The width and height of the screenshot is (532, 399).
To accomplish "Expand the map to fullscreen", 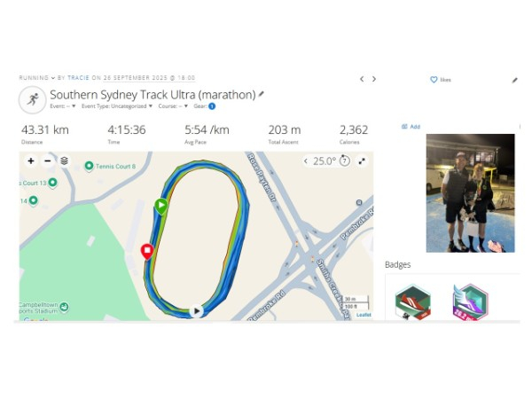I will coord(362,161).
